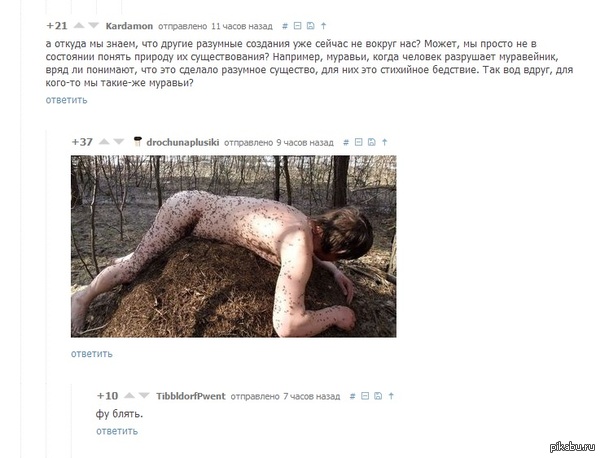
Task: Upvote Kardamon's comment
Action: 79,26
